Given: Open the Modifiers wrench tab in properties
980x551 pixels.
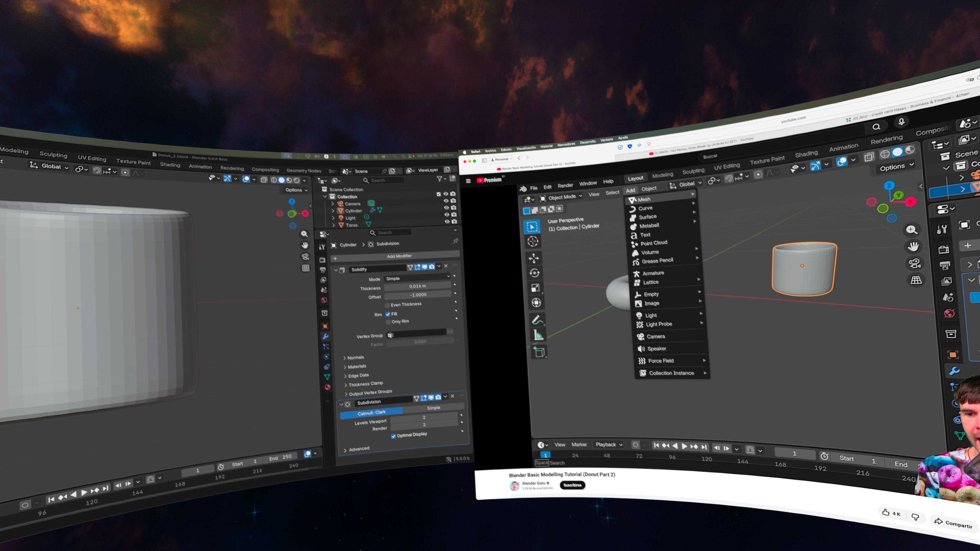Looking at the screenshot, I should pyautogui.click(x=325, y=336).
